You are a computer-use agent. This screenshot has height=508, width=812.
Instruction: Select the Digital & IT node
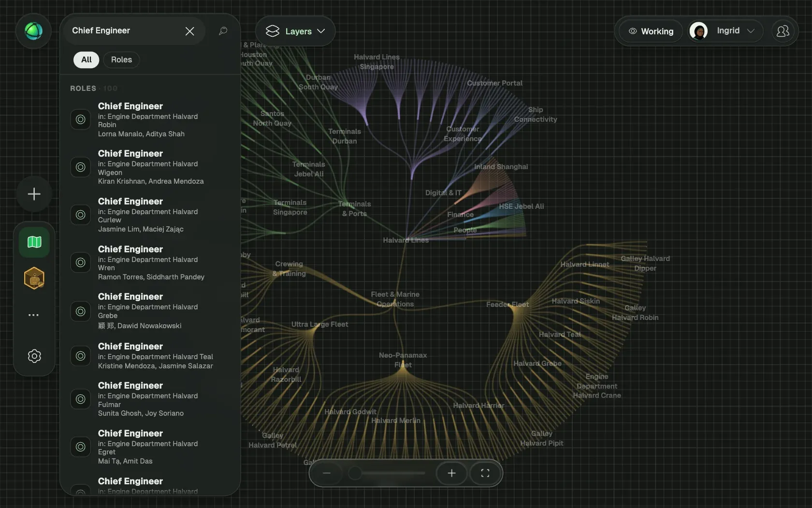(443, 192)
